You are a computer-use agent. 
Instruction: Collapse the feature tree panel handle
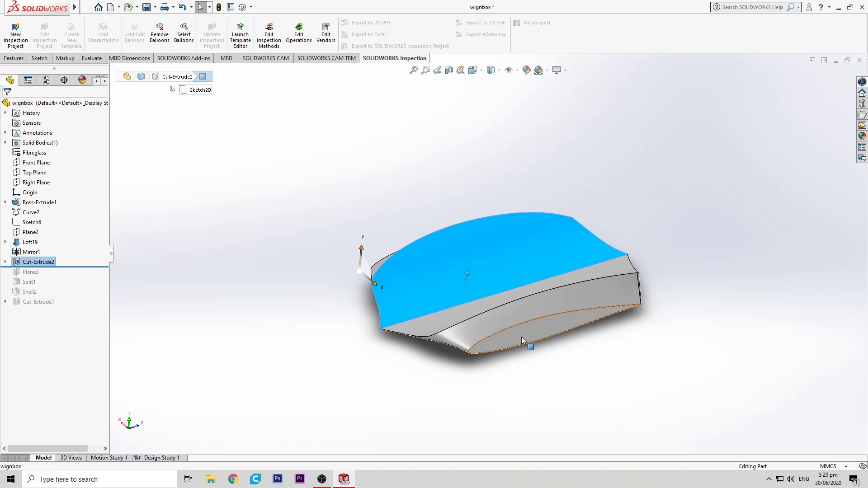(111, 253)
